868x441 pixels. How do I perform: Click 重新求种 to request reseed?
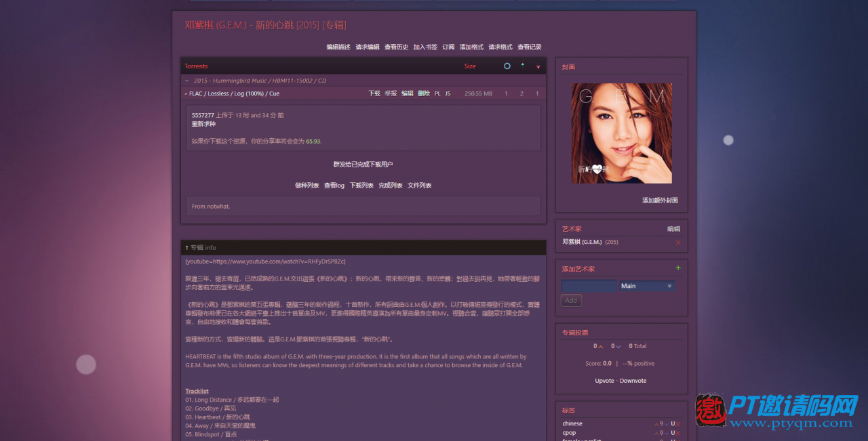coord(203,124)
